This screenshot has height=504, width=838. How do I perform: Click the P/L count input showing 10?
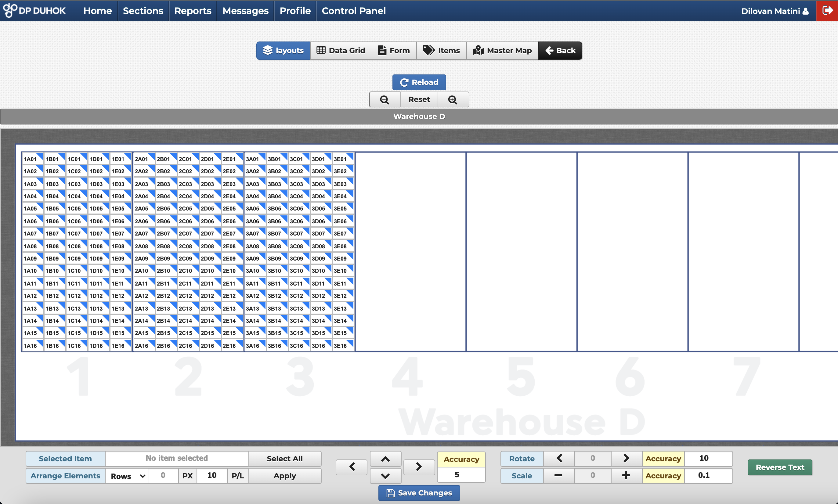pos(211,475)
